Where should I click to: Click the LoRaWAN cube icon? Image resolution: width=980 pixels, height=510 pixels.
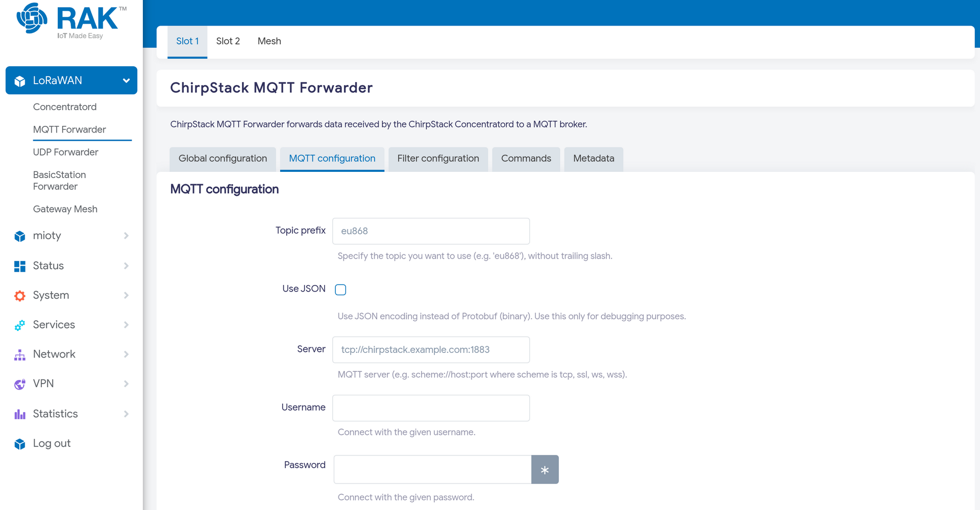click(20, 81)
